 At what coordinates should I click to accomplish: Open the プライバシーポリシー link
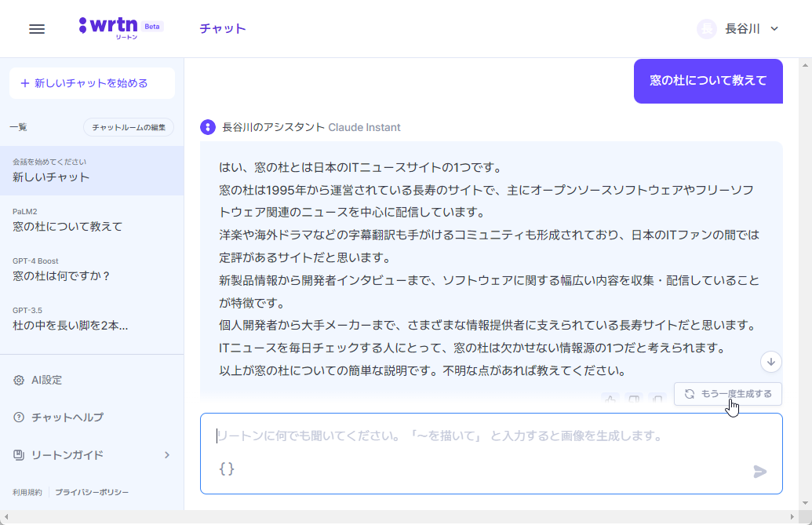tap(92, 492)
